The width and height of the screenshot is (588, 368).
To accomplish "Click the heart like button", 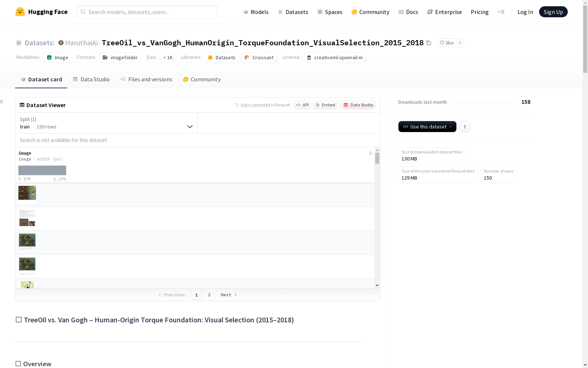I will 447,43.
